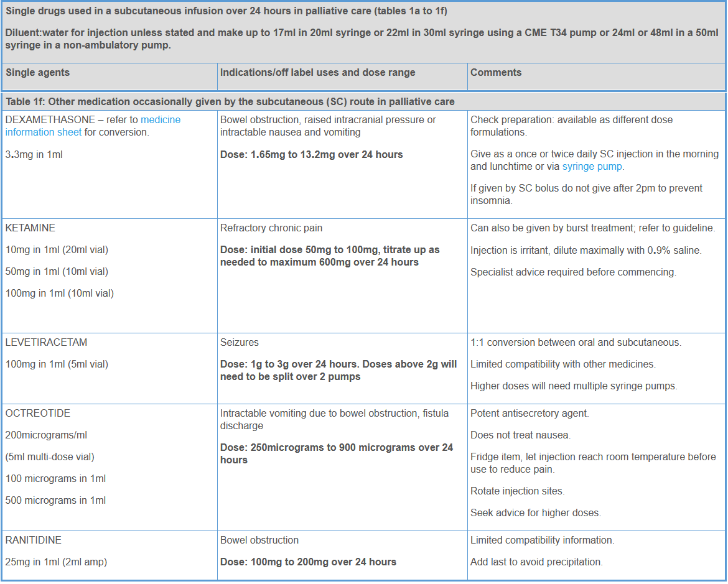Select the Seizures indication text
Screen dimensions: 728x584
(240, 343)
